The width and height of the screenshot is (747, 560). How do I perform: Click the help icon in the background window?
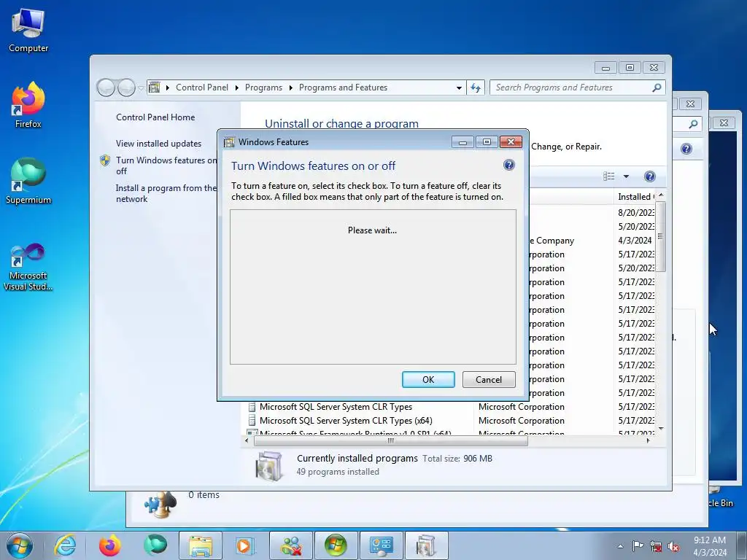pyautogui.click(x=686, y=149)
